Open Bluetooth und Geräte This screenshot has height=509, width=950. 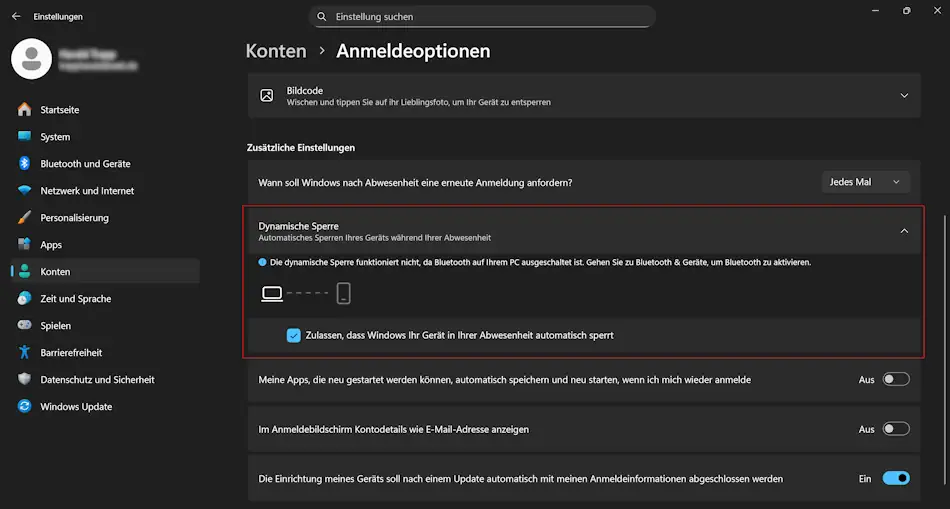(105, 164)
